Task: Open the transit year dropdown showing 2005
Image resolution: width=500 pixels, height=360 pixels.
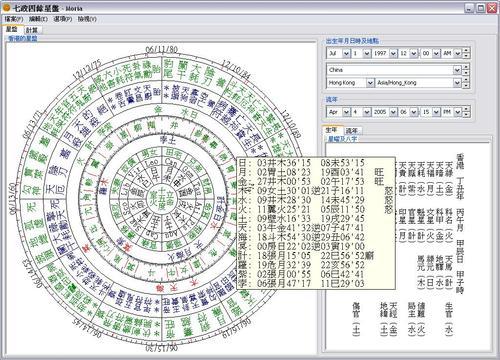Action: (x=393, y=112)
